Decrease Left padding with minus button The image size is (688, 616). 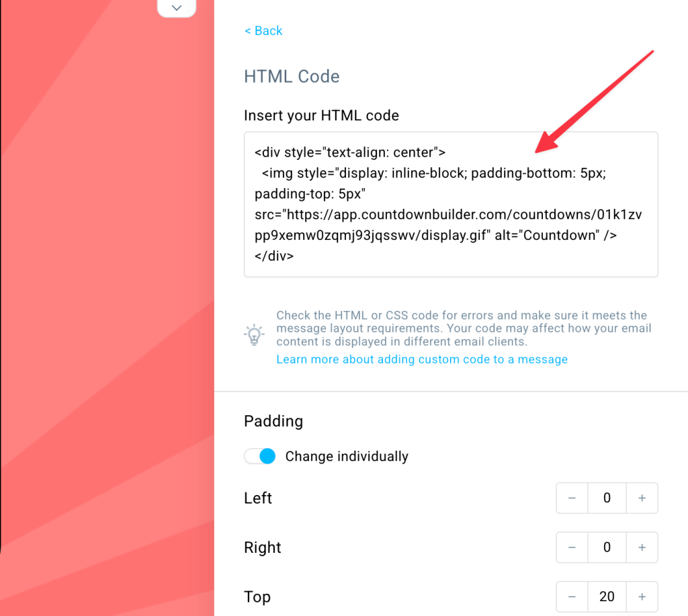pyautogui.click(x=572, y=498)
